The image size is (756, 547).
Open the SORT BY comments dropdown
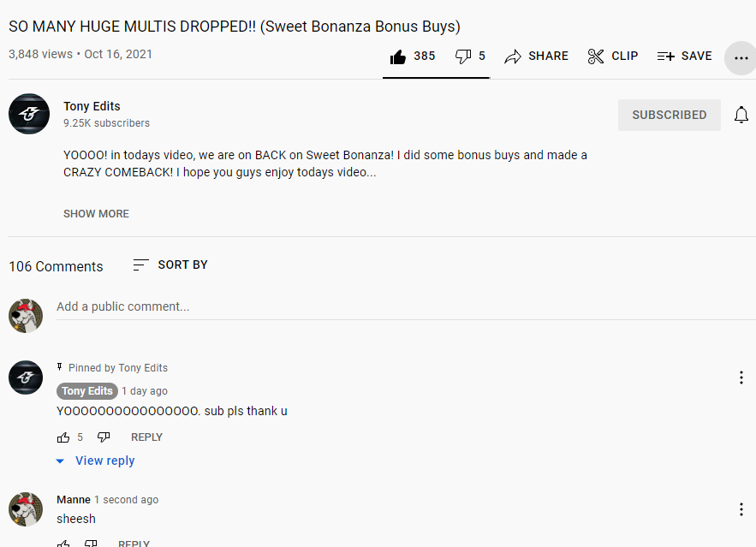[170, 265]
